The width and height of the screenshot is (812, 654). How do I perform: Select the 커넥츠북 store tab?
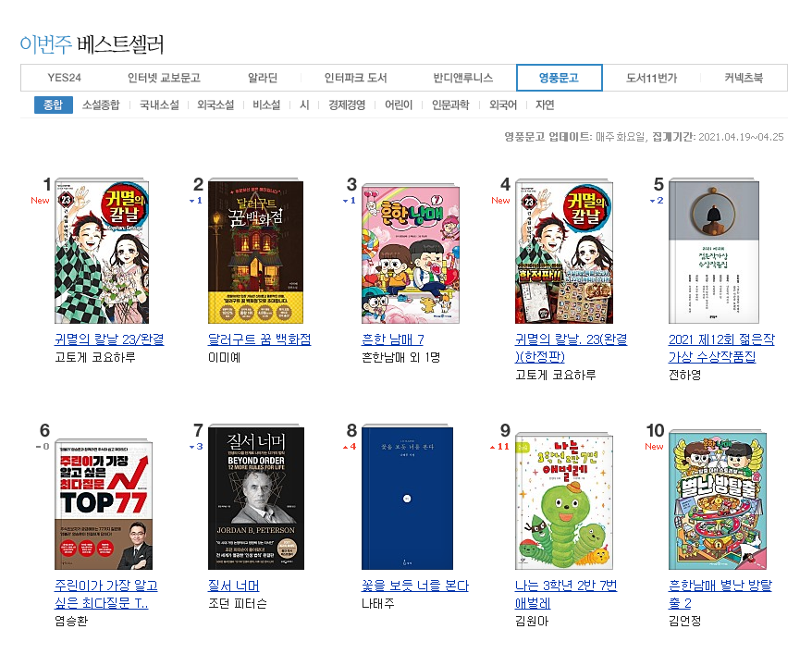point(744,78)
